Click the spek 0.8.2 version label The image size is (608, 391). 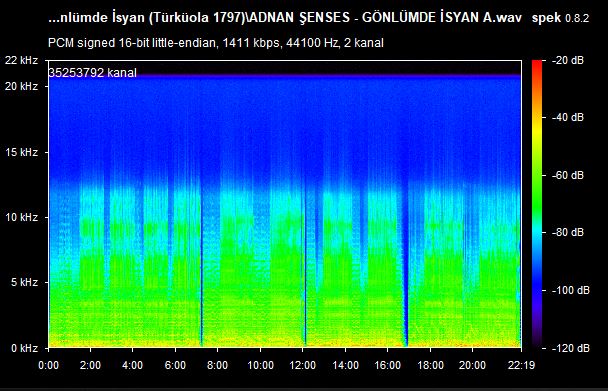point(560,18)
